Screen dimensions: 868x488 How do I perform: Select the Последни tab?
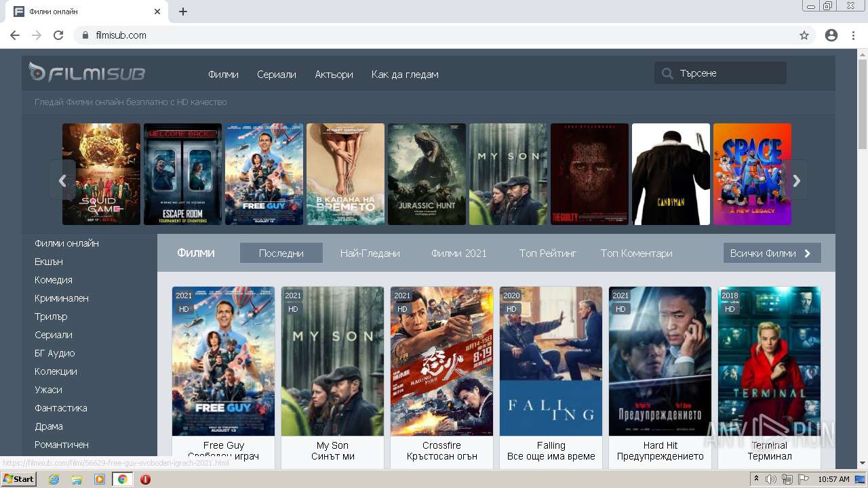[281, 253]
